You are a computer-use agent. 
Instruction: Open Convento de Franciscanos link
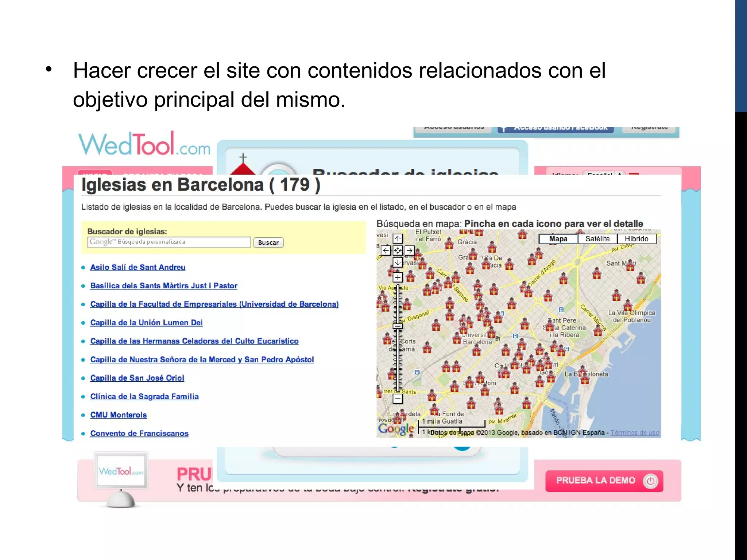[x=139, y=433]
